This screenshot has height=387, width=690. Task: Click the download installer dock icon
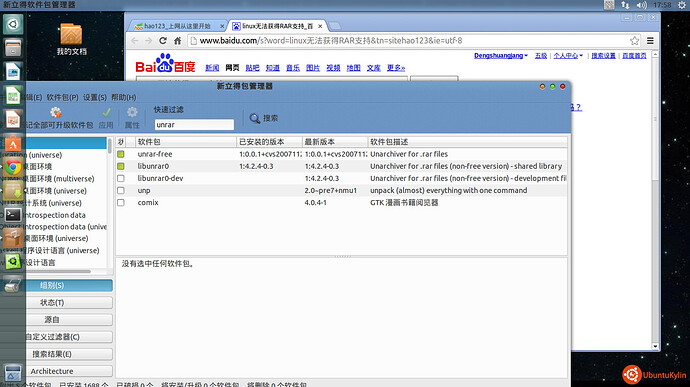point(13,191)
